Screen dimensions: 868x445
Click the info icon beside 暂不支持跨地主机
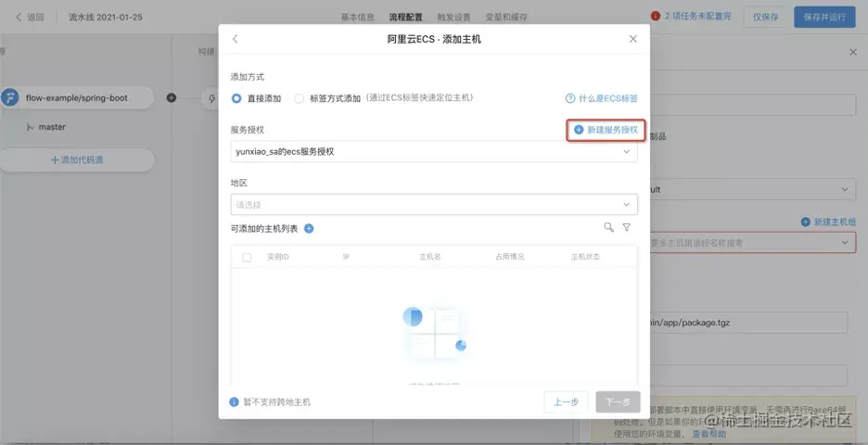point(235,401)
